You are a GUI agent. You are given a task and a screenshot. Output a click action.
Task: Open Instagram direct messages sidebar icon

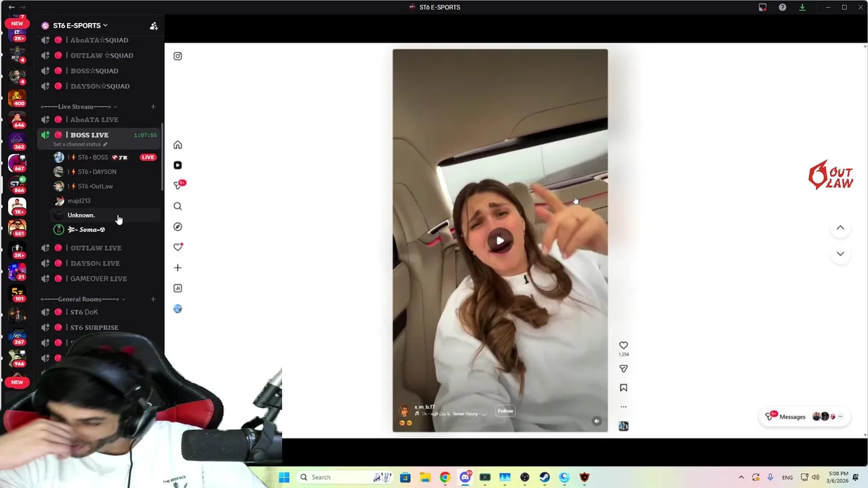click(x=178, y=185)
